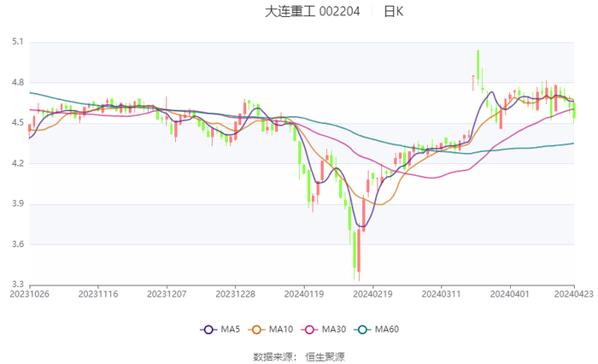The width and height of the screenshot is (598, 364).
Task: Click the 20240423 end date label
Action: (x=574, y=293)
